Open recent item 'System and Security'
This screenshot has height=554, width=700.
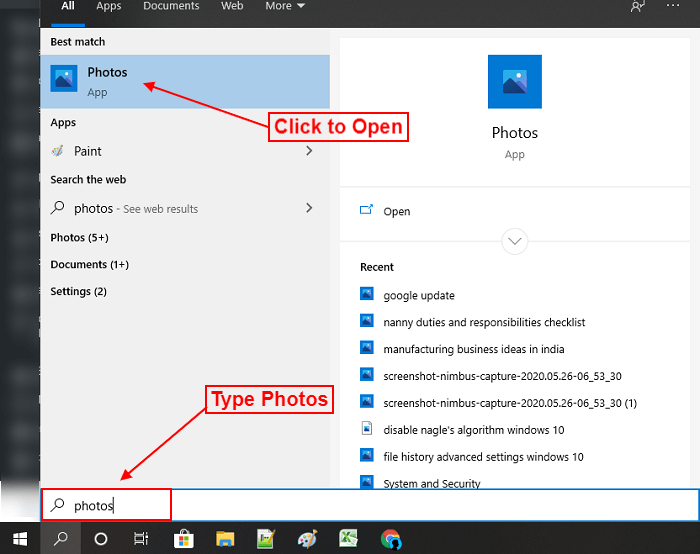tap(432, 483)
